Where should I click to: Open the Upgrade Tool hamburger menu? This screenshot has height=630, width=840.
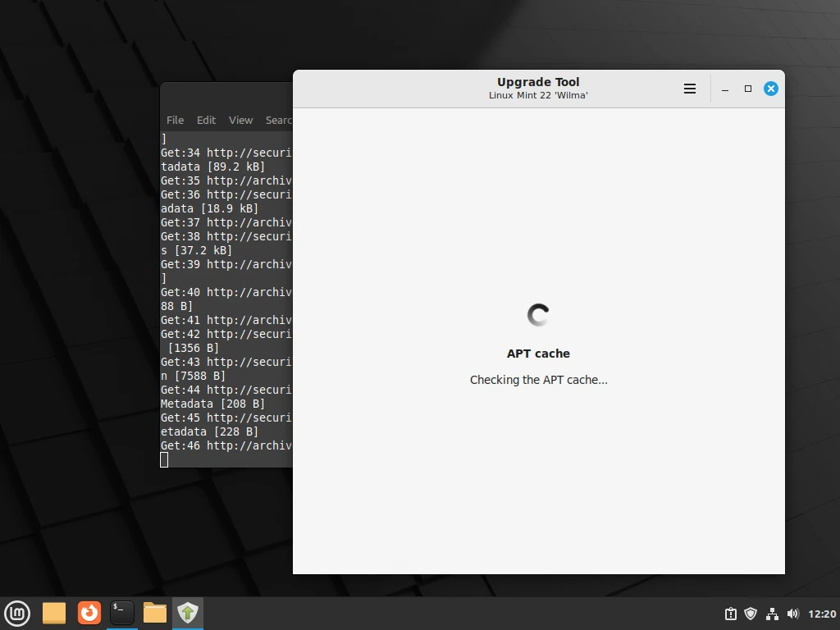690,89
